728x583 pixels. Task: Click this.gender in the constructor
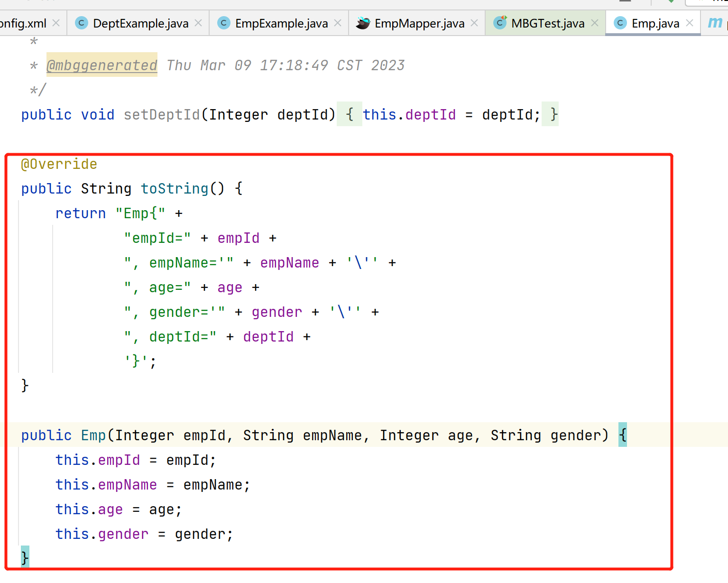coord(102,534)
